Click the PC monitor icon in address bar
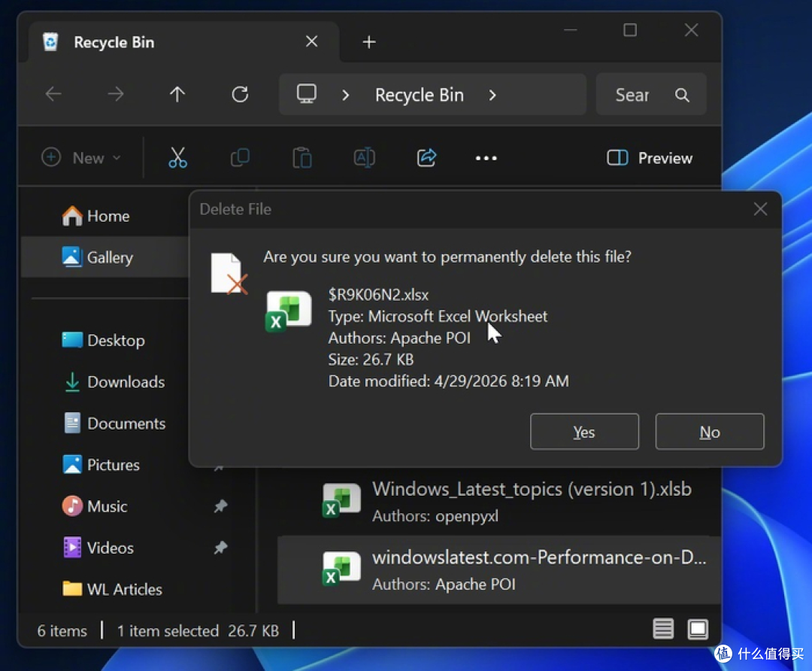The height and width of the screenshot is (671, 812). (x=307, y=94)
